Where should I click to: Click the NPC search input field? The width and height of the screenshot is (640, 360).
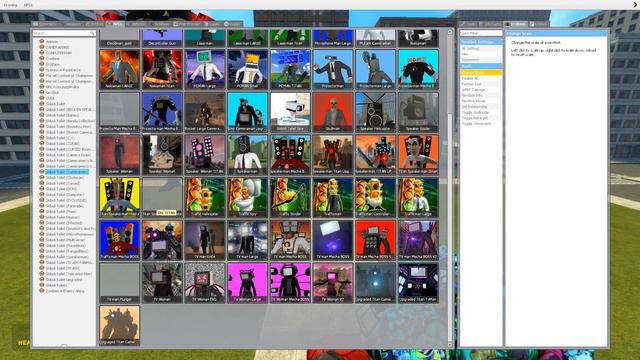[x=64, y=33]
